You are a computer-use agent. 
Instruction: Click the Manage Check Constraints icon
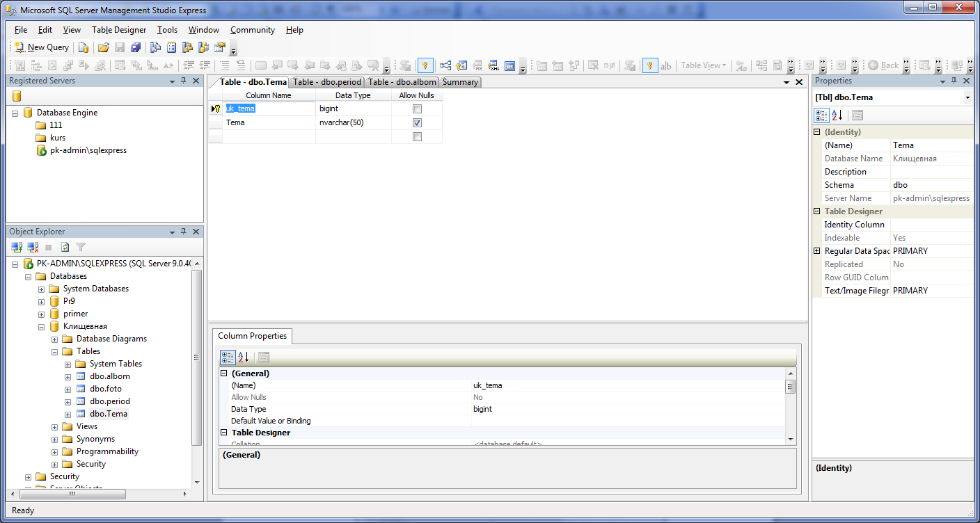(x=509, y=65)
